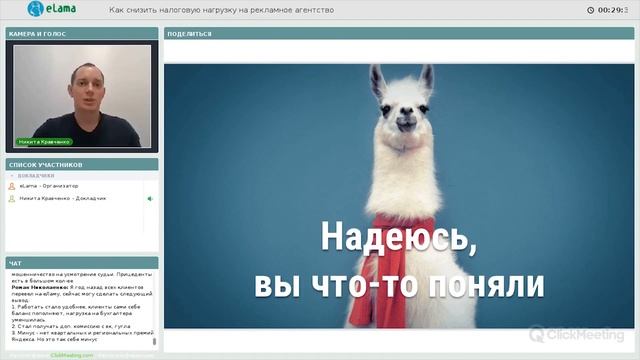Click the orange eLama organizer user icon
The image size is (640, 360).
[12, 186]
